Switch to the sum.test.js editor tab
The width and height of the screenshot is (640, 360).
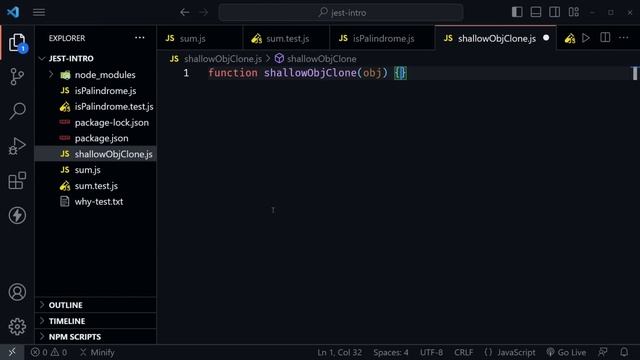[286, 38]
